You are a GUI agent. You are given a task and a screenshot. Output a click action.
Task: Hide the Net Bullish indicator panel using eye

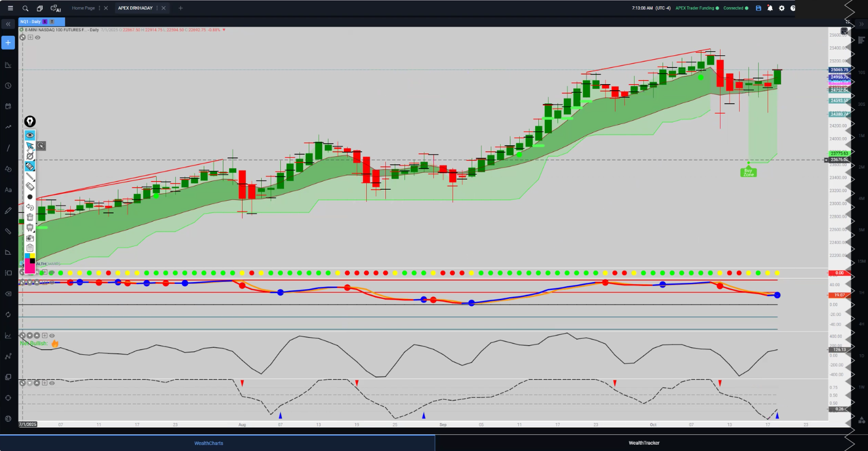point(52,335)
